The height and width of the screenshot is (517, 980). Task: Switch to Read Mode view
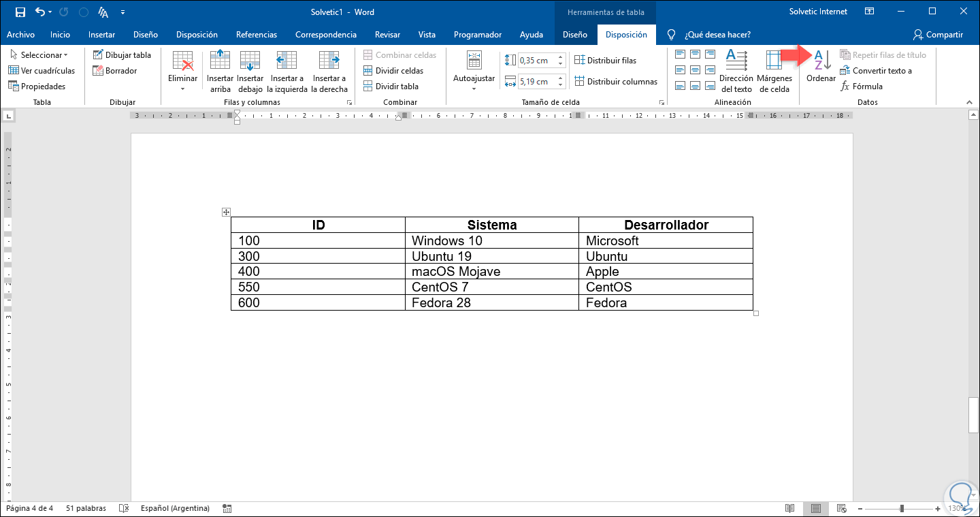[x=789, y=508]
